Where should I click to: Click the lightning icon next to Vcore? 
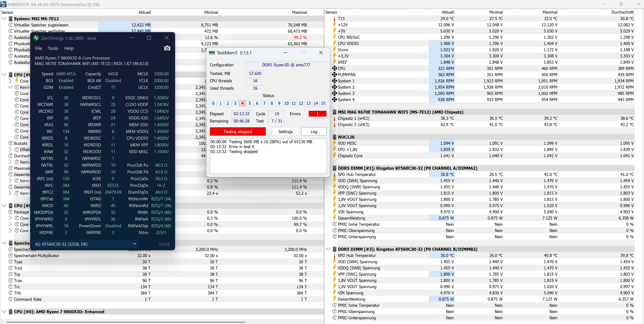tap(334, 50)
